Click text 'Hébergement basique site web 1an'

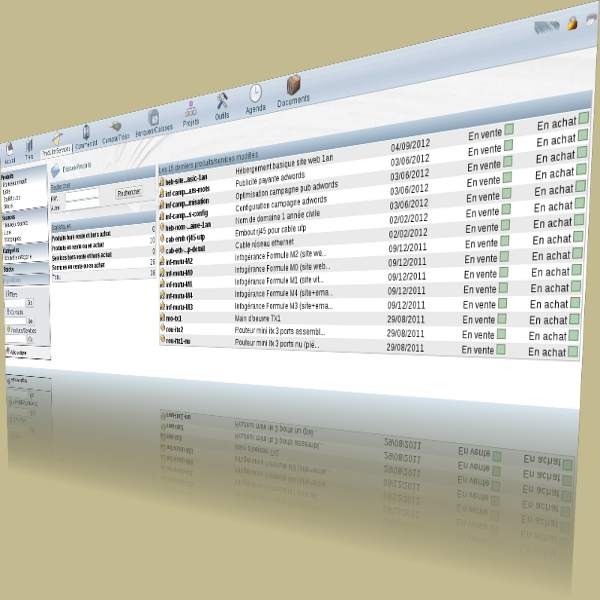click(x=284, y=164)
